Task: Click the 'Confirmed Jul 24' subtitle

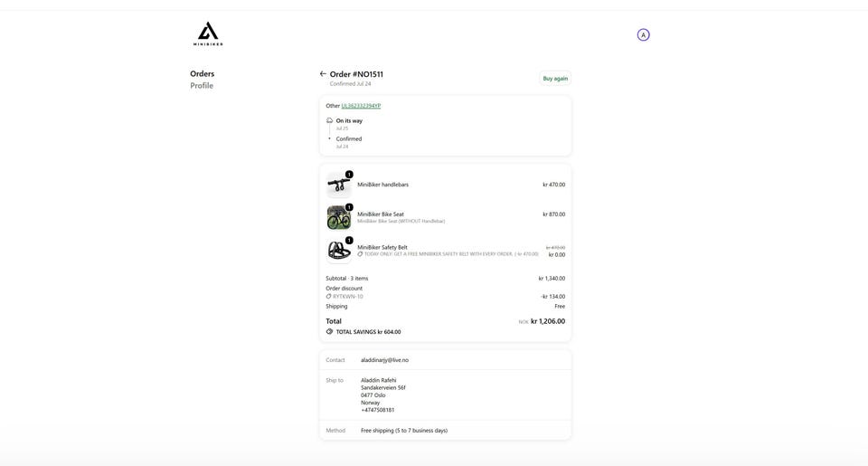Action: [351, 84]
